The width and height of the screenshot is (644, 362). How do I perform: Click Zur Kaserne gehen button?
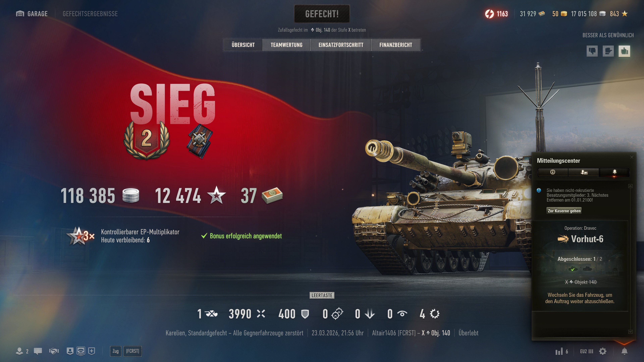click(x=564, y=211)
